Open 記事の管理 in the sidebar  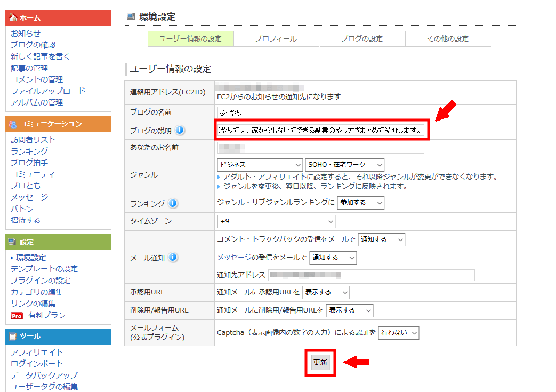tap(29, 68)
